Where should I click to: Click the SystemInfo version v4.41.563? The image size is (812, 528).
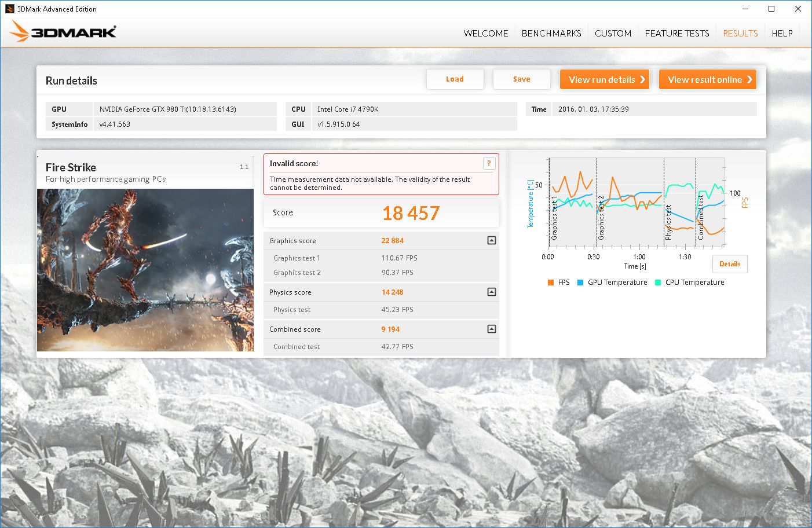coord(115,124)
